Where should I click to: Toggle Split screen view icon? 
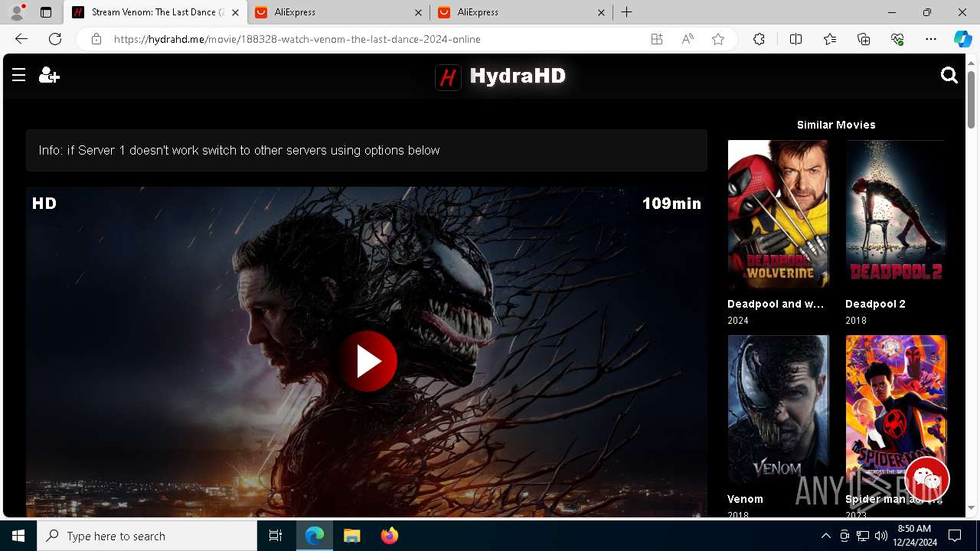[795, 39]
